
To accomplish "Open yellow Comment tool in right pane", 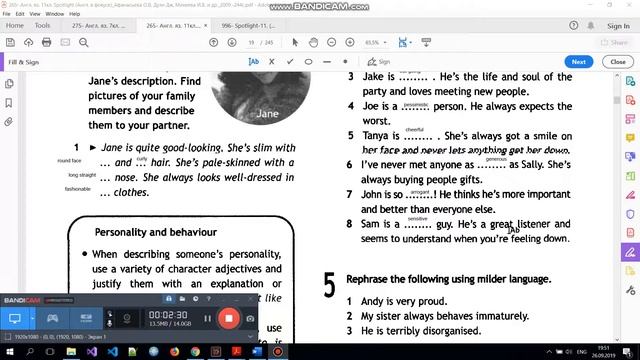I will (x=630, y=138).
